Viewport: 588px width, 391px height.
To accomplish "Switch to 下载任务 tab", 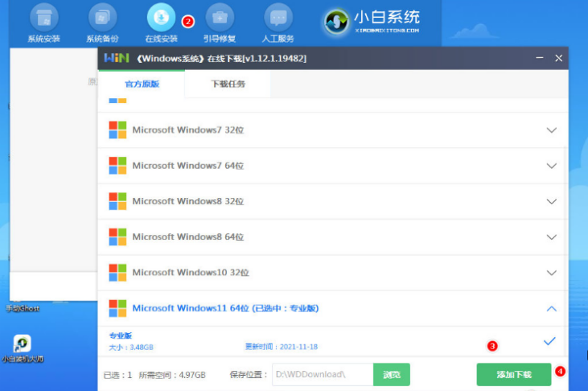I will tap(228, 84).
